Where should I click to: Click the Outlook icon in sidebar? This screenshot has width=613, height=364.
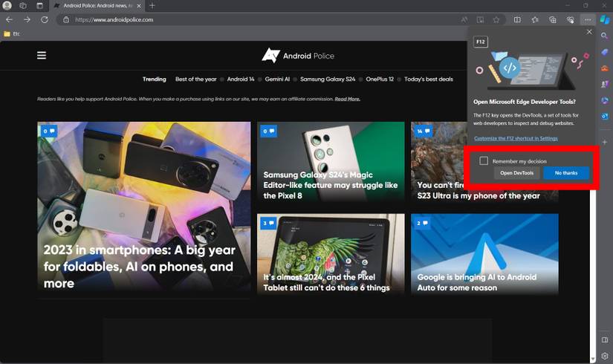606,116
